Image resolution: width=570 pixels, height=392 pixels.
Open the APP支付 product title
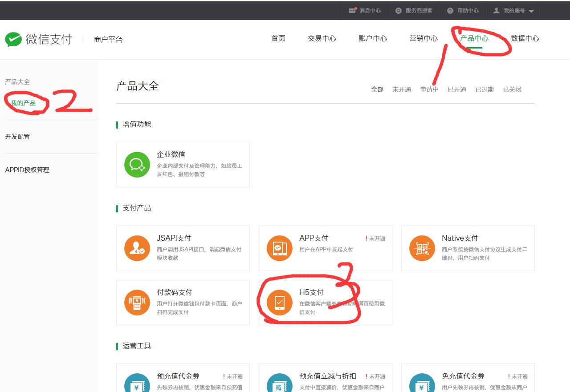coord(314,238)
